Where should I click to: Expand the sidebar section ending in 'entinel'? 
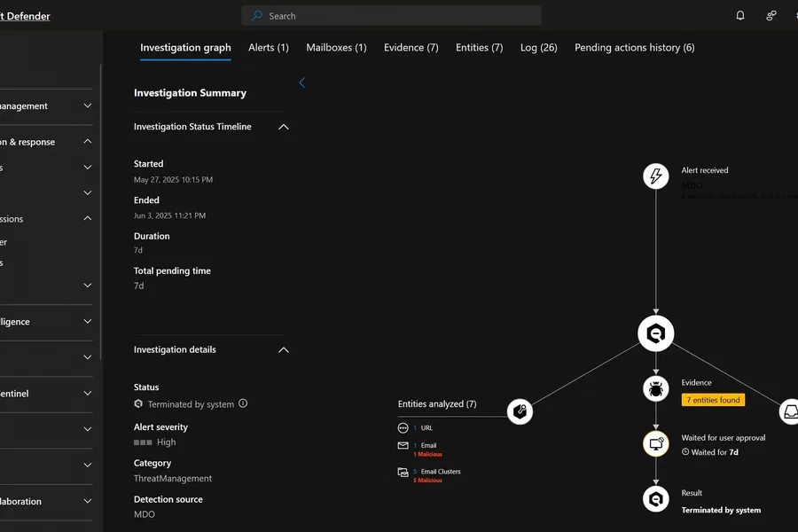88,393
